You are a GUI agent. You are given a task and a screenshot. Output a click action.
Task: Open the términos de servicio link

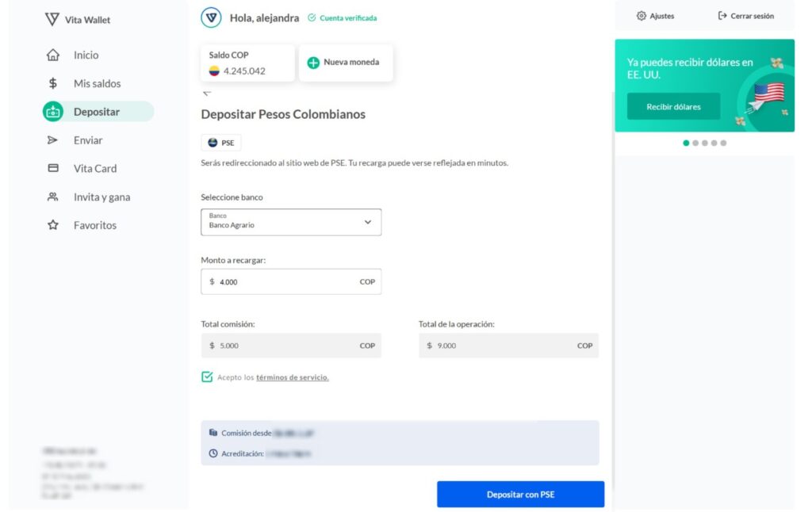click(292, 377)
